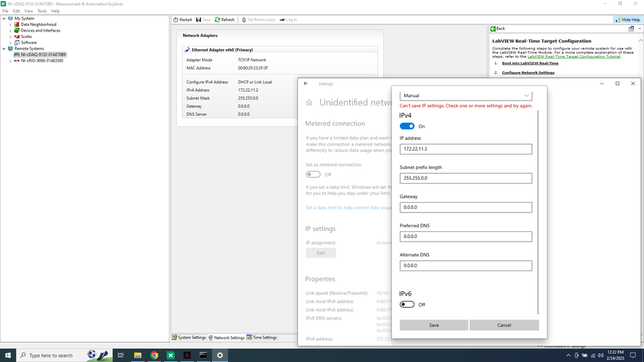Collapse the Remote Systems tree node
Viewport: 644px width, 362px height.
point(4,48)
